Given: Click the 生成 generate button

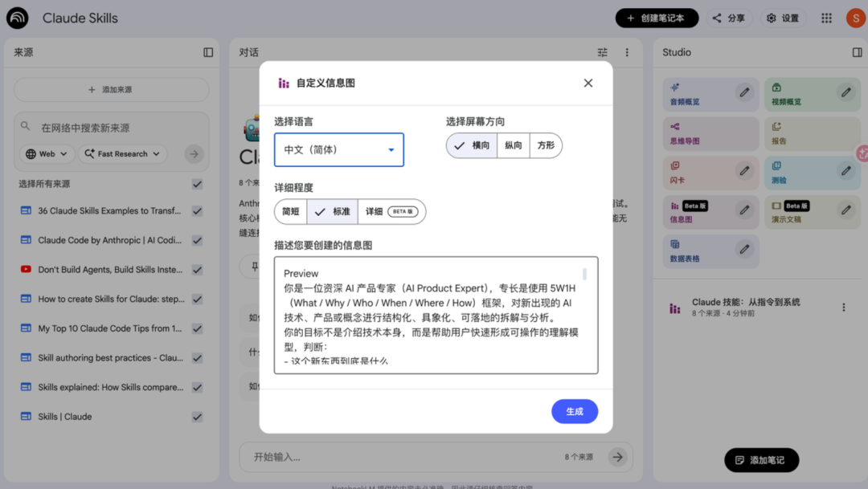Looking at the screenshot, I should pos(574,411).
